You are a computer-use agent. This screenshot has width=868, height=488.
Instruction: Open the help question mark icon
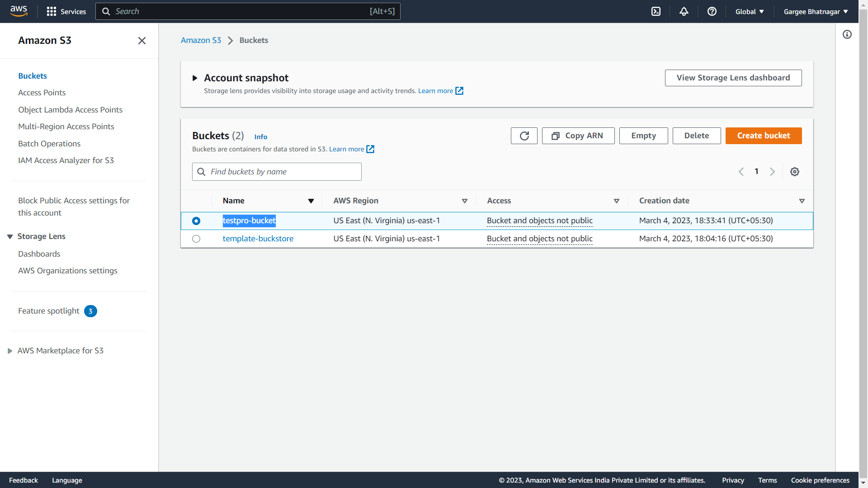(712, 11)
